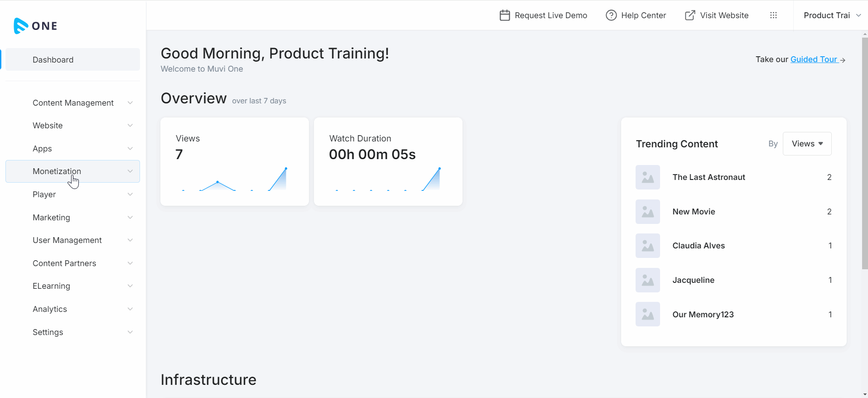The image size is (868, 398).
Task: Open the Trending Content Views dropdown
Action: pos(807,144)
